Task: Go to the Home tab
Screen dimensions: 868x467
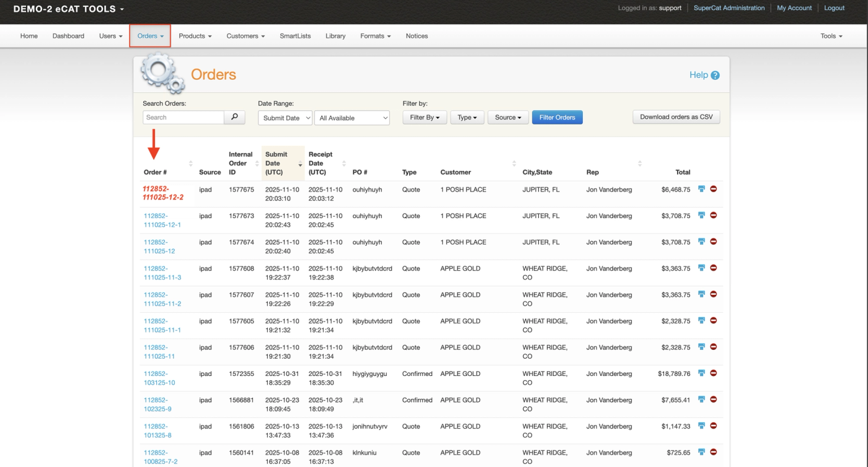Action: click(x=29, y=36)
